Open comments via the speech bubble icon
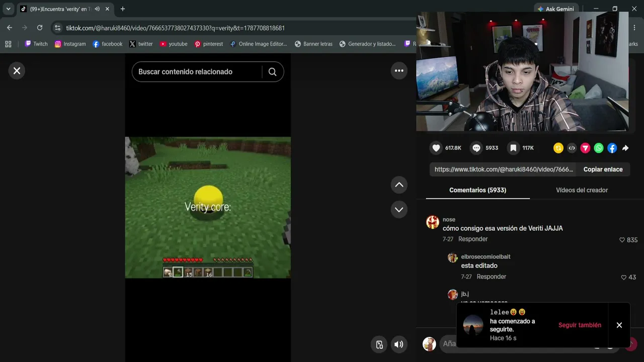 click(x=476, y=148)
